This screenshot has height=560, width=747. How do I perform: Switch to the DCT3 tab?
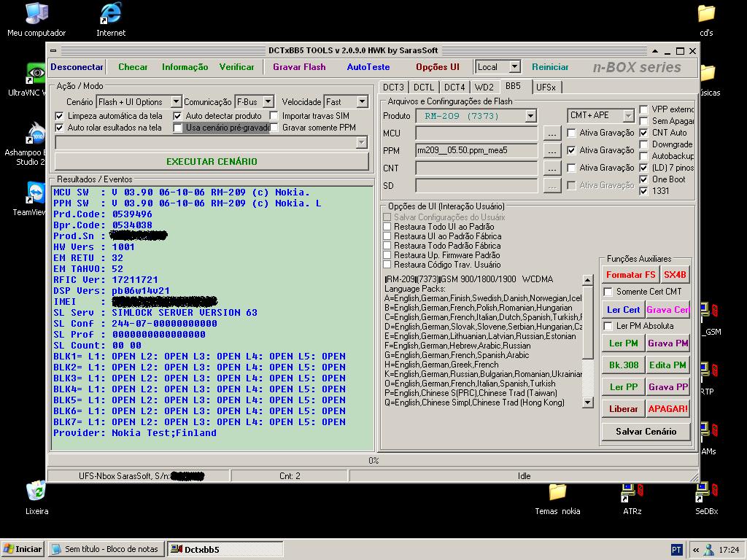pyautogui.click(x=393, y=87)
